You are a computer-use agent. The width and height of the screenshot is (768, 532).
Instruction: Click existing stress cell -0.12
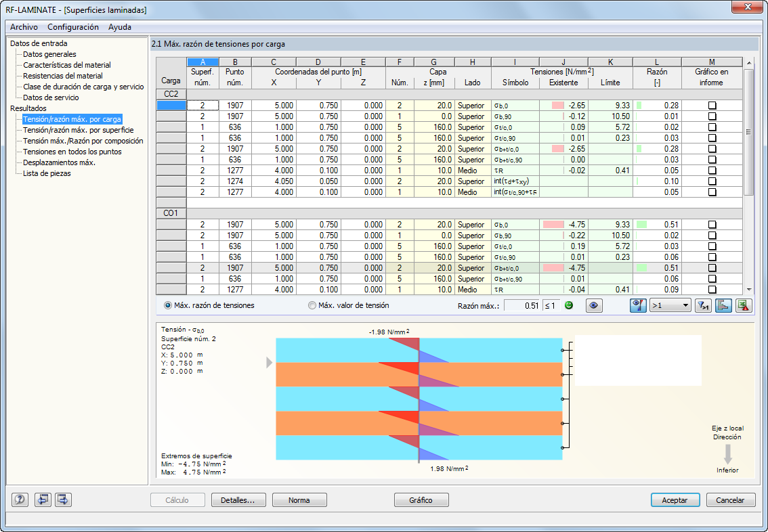563,116
